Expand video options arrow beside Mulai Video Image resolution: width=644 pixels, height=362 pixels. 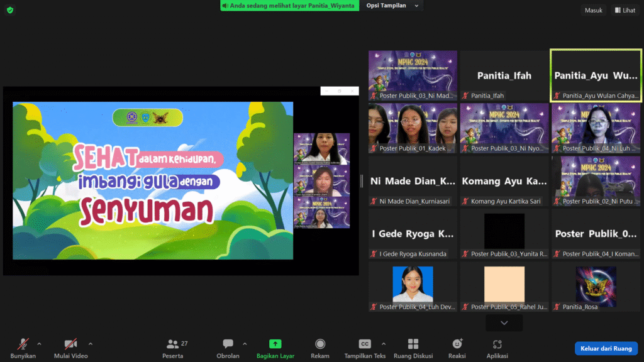[x=91, y=344]
